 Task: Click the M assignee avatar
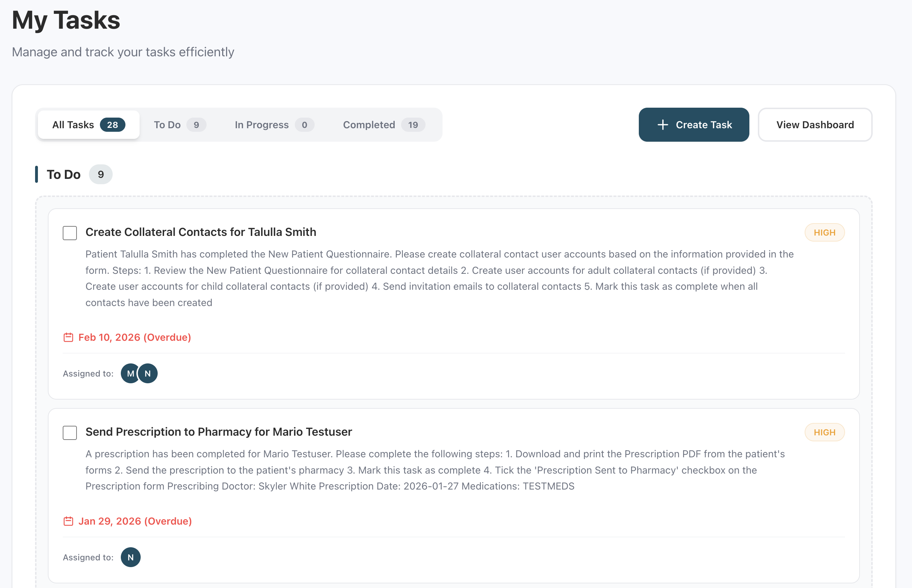point(130,373)
